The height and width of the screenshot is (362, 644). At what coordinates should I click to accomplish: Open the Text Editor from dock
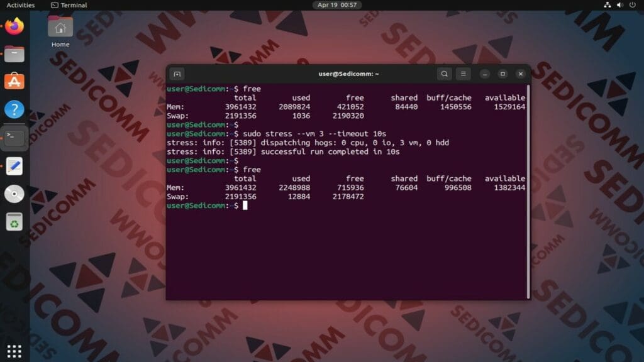click(x=14, y=166)
